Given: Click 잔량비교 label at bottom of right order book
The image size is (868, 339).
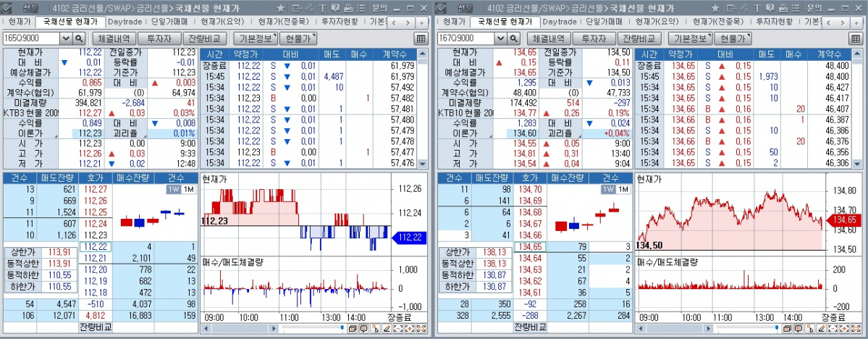Looking at the screenshot, I should click(x=530, y=327).
